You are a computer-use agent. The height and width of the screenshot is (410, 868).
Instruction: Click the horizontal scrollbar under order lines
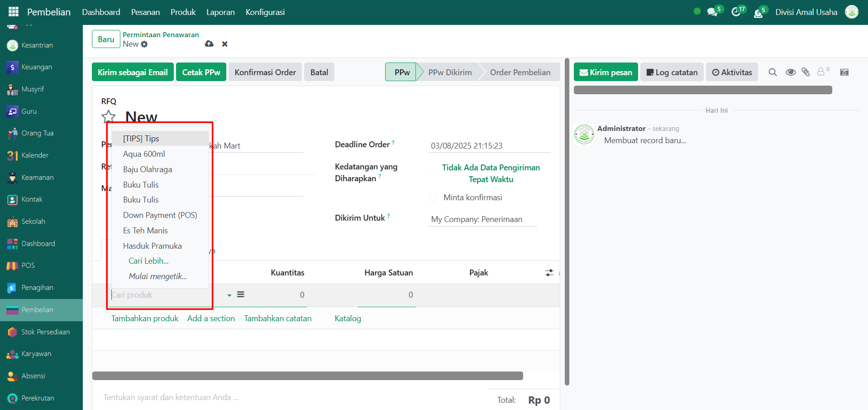pyautogui.click(x=308, y=376)
